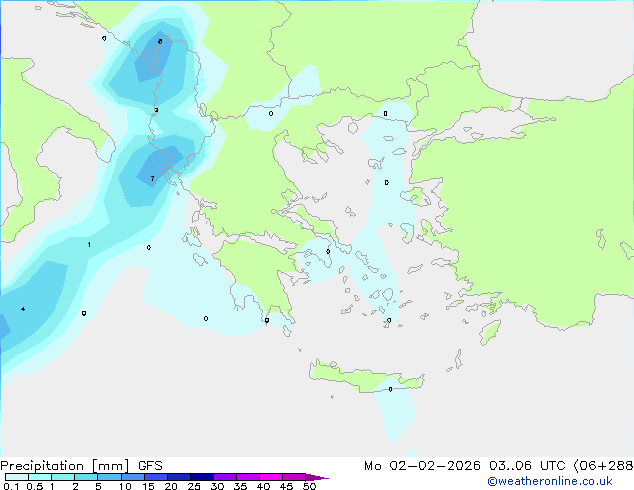Viewport: 634px width, 490px height.
Task: Click the legend label '0.1'
Action: tap(11, 486)
